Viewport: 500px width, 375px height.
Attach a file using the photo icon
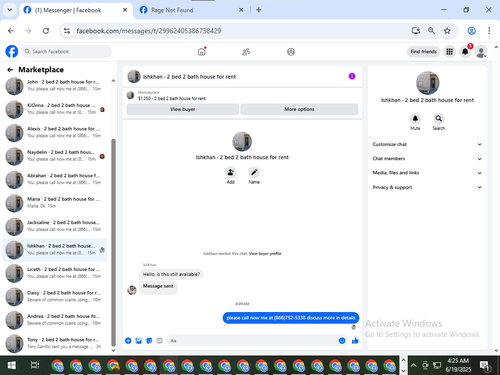click(139, 340)
